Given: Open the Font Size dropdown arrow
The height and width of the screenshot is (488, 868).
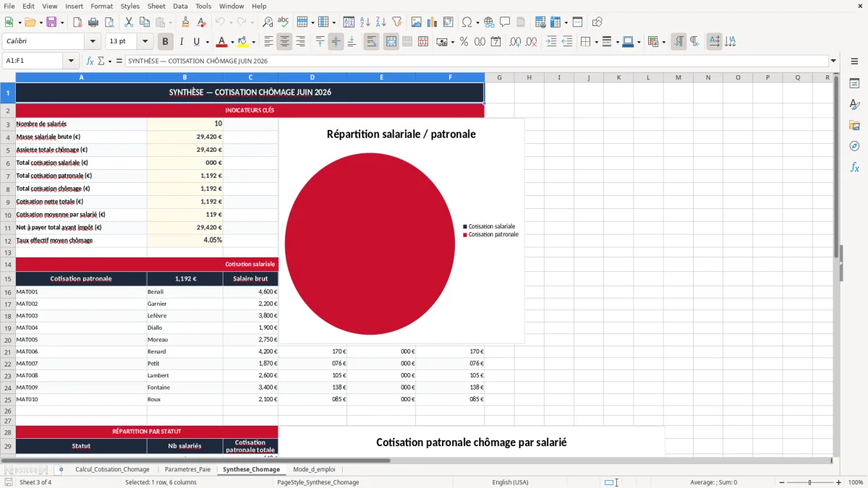Looking at the screenshot, I should (x=145, y=42).
